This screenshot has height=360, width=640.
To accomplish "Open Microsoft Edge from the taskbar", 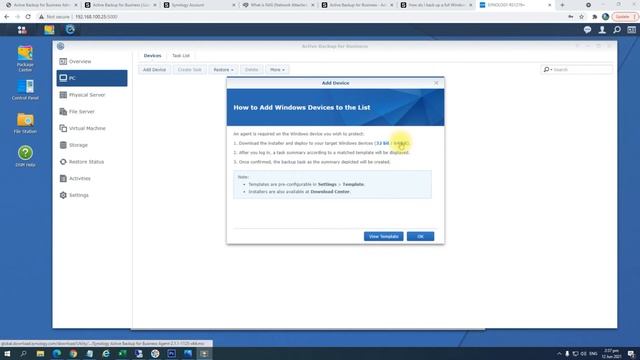I will tap(57, 354).
